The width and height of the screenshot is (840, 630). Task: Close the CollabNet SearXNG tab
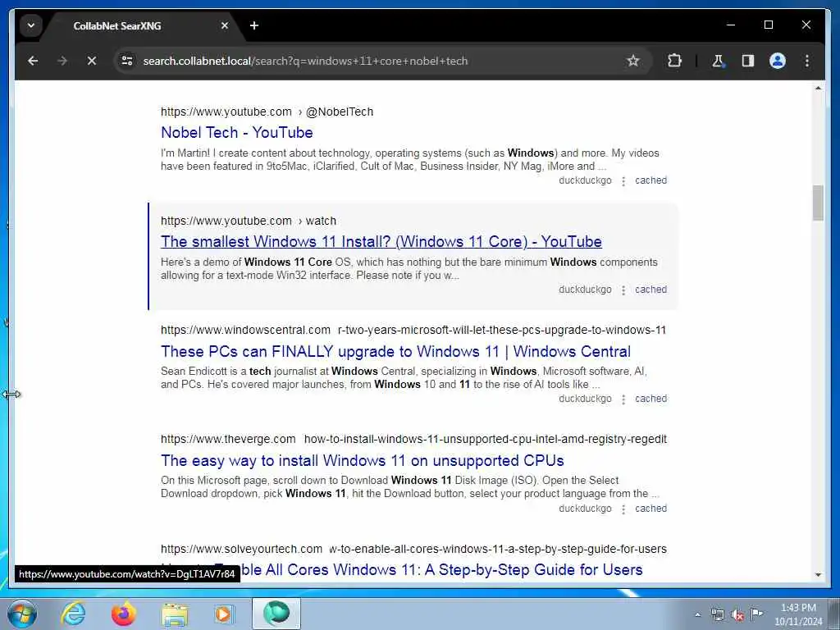coord(225,25)
